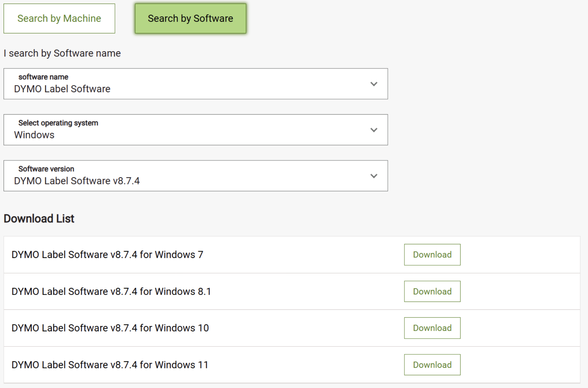Switch to Search by Machine tab
Viewport: 588px width, 388px height.
click(x=59, y=18)
